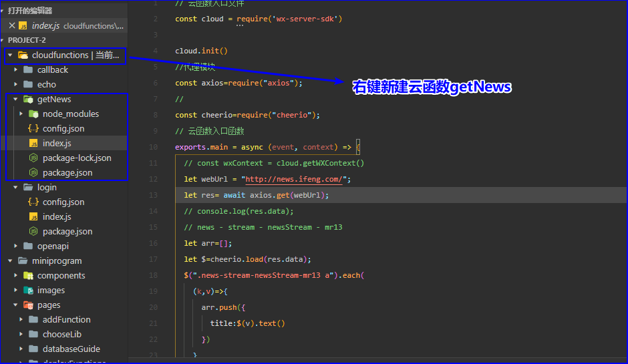Collapse the getNews folder arrow

tap(15, 99)
